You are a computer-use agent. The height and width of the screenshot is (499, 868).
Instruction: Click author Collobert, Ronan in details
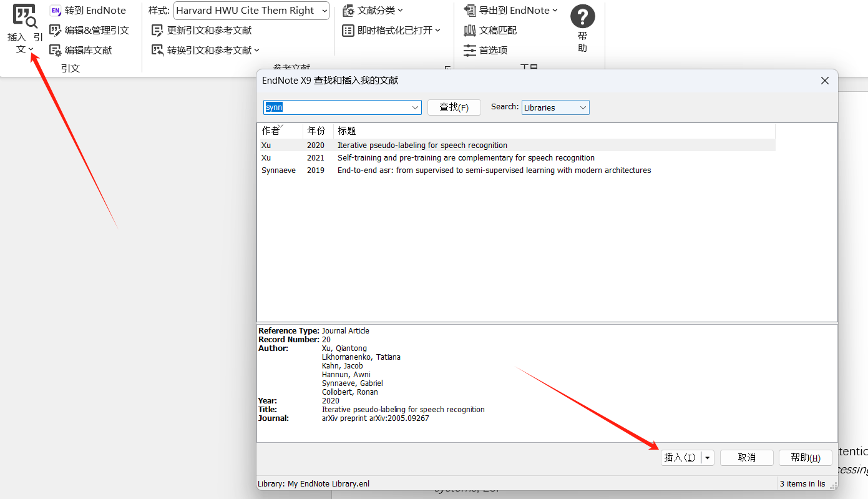pos(350,392)
